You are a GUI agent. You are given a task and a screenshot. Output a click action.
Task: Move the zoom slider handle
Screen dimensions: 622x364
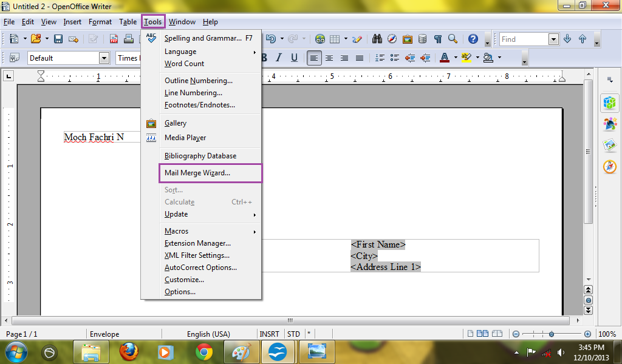click(552, 334)
